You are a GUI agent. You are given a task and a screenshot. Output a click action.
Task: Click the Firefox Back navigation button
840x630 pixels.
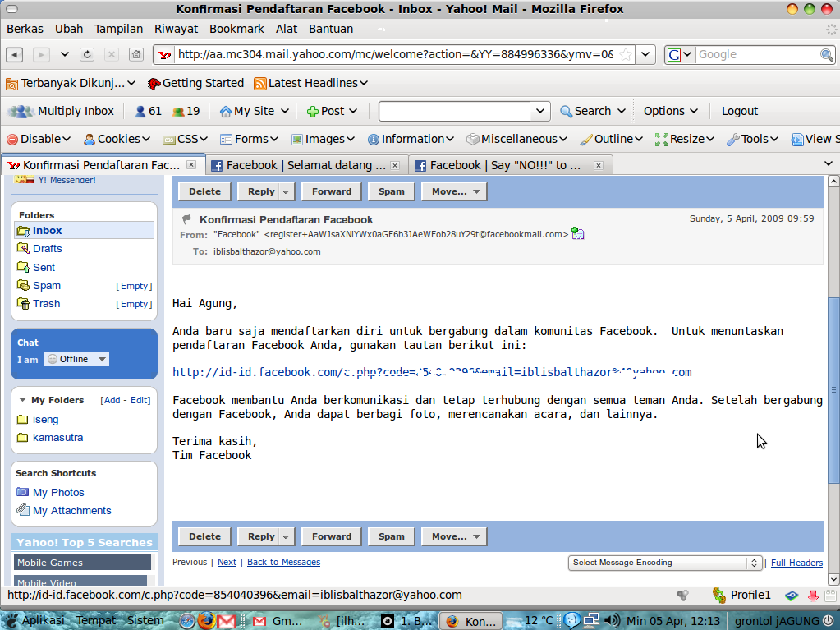(15, 55)
